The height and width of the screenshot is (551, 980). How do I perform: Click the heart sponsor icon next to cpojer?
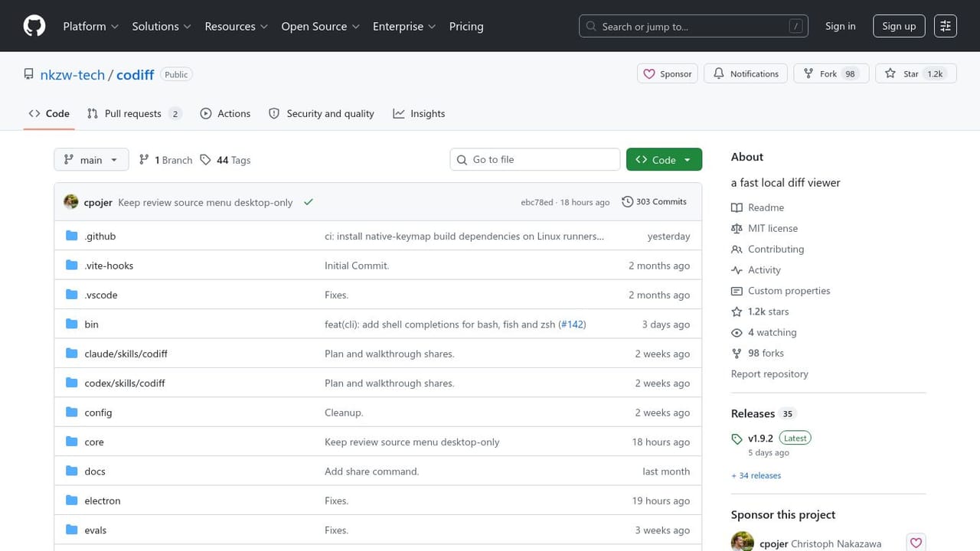point(916,543)
